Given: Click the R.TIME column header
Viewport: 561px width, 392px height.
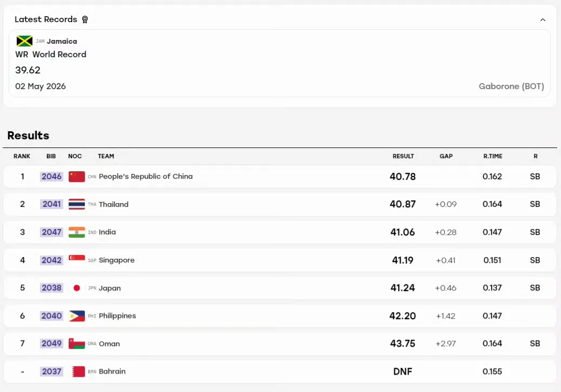Looking at the screenshot, I should click(493, 156).
